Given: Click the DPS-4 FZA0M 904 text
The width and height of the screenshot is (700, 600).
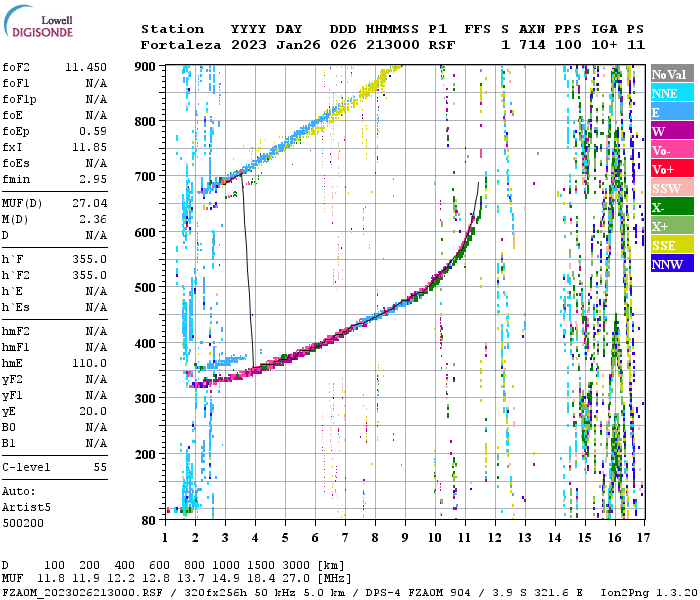Looking at the screenshot, I should [x=418, y=593].
